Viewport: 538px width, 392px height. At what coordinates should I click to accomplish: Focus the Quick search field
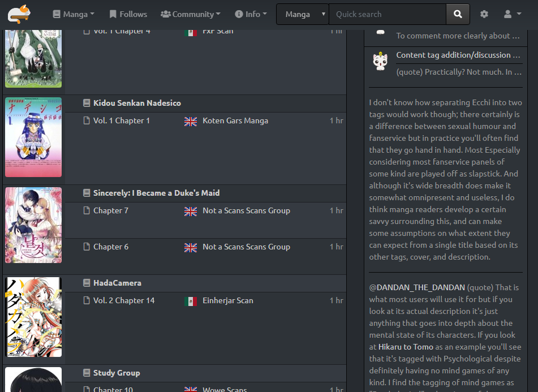tap(388, 14)
